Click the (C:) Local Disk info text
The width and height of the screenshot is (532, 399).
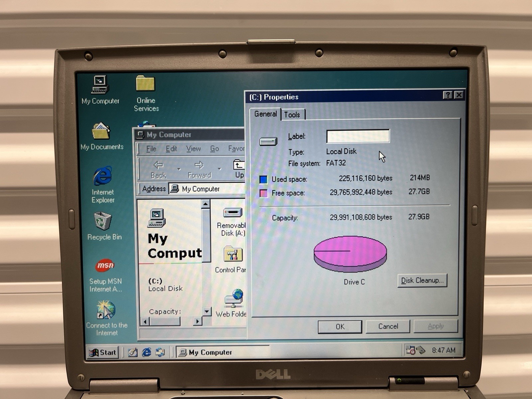click(x=165, y=285)
